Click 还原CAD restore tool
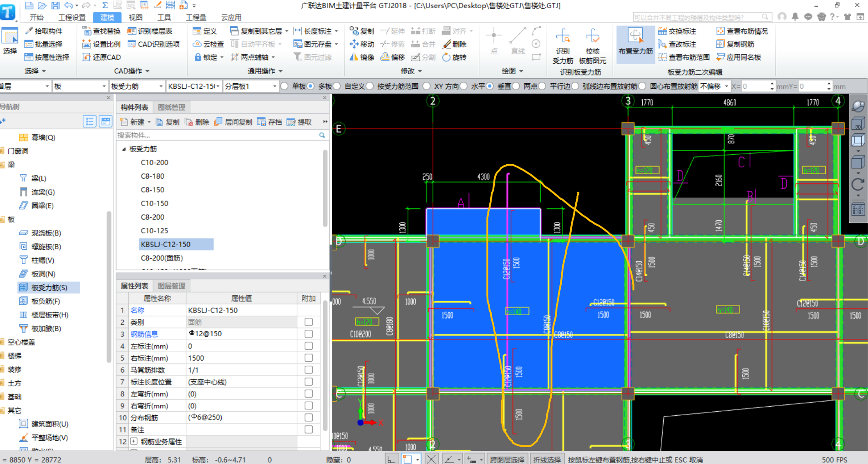This screenshot has height=464, width=868. click(102, 57)
